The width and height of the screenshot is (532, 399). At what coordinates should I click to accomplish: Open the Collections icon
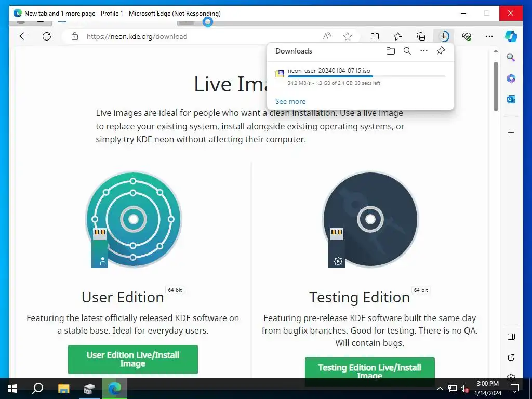[x=421, y=36]
